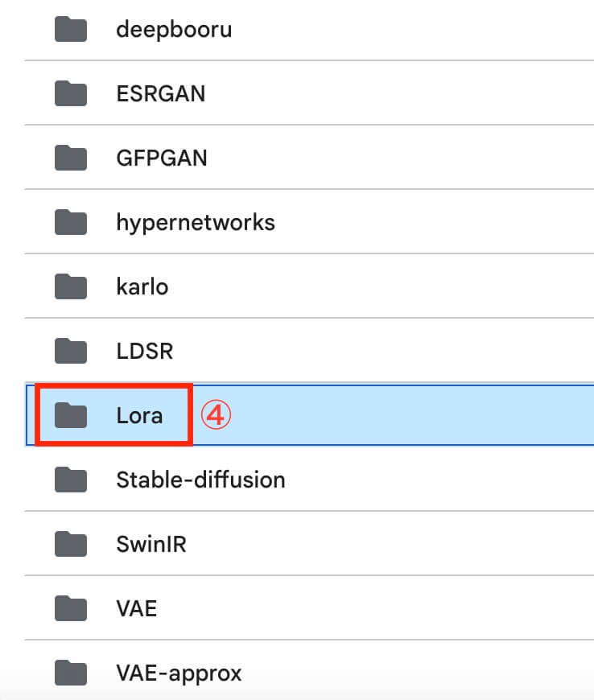Image resolution: width=594 pixels, height=700 pixels.
Task: Click the SwinIR folder icon
Action: tap(71, 544)
